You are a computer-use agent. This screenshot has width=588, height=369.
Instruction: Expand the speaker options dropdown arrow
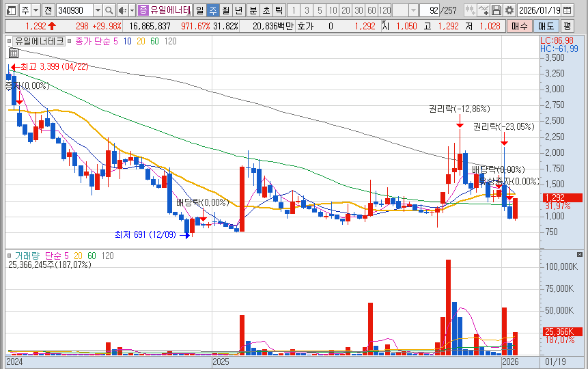(132, 10)
